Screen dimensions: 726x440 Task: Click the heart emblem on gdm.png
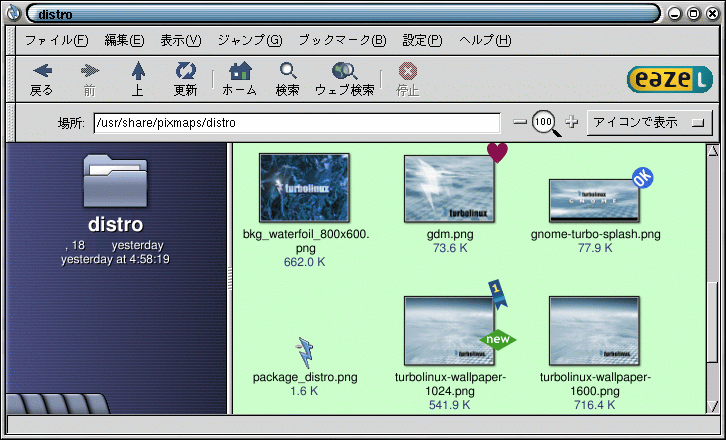[497, 153]
